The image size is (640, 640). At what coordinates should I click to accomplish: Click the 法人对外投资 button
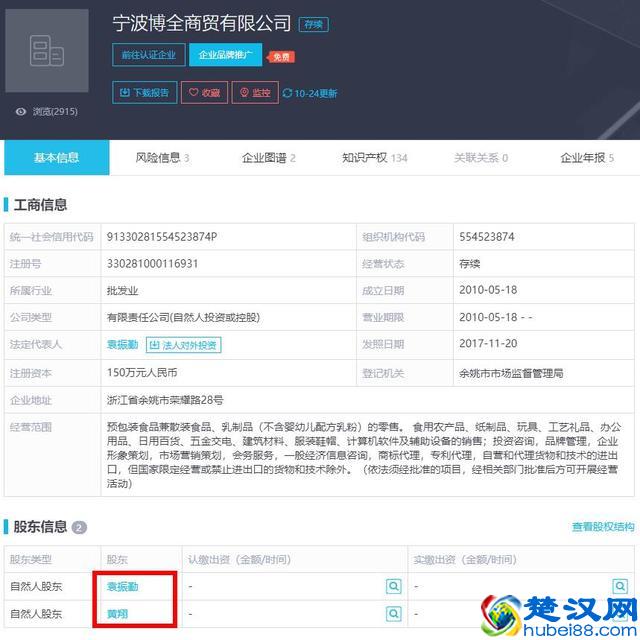tap(184, 345)
